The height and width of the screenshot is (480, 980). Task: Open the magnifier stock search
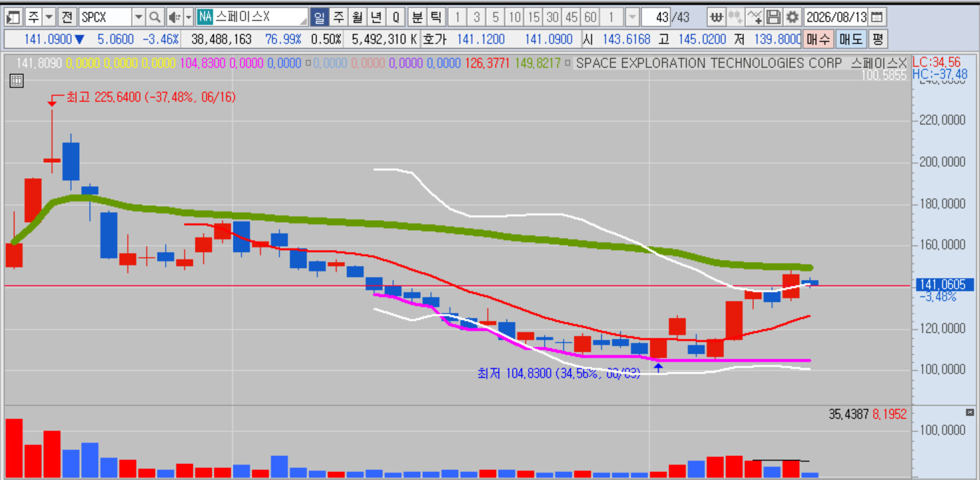tap(154, 17)
